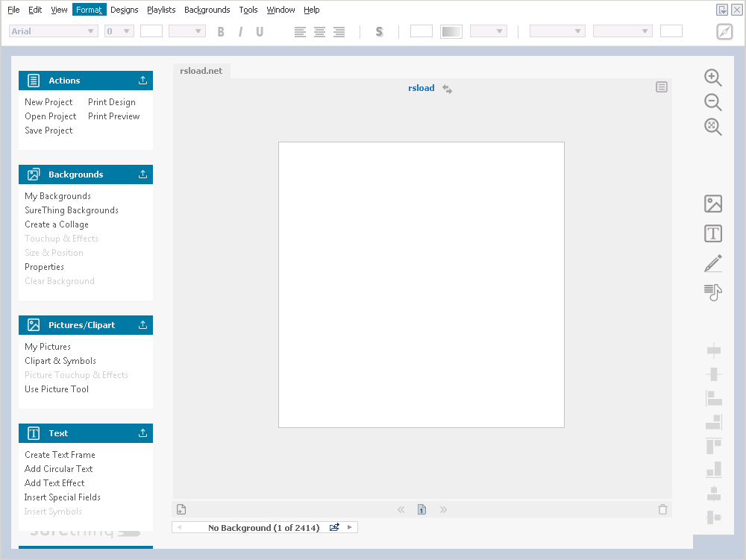Click the gradient color swatch

[x=451, y=31]
